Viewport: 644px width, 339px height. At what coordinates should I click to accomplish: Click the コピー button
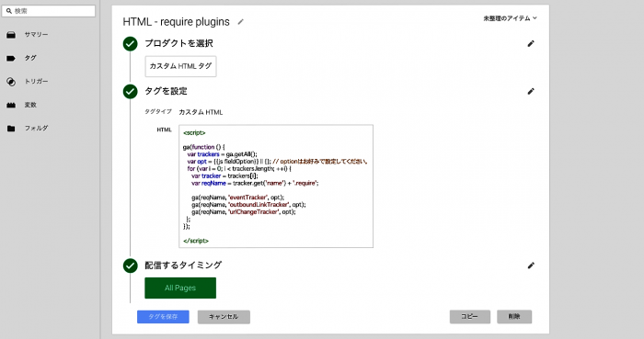[470, 316]
